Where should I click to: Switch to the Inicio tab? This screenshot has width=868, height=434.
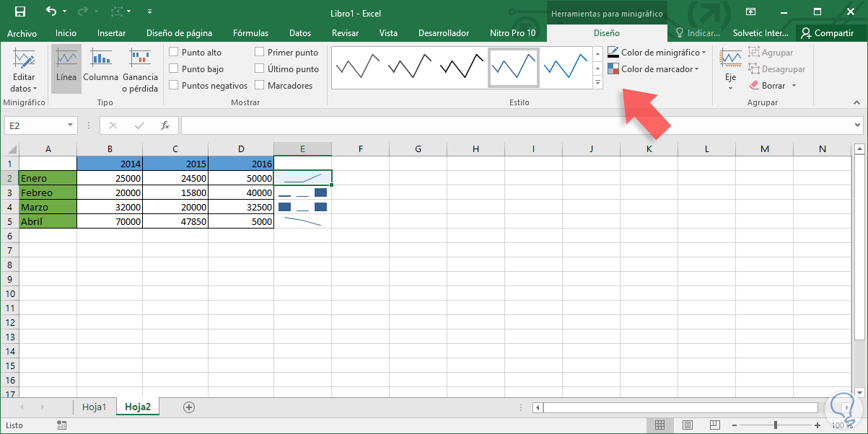pyautogui.click(x=66, y=33)
